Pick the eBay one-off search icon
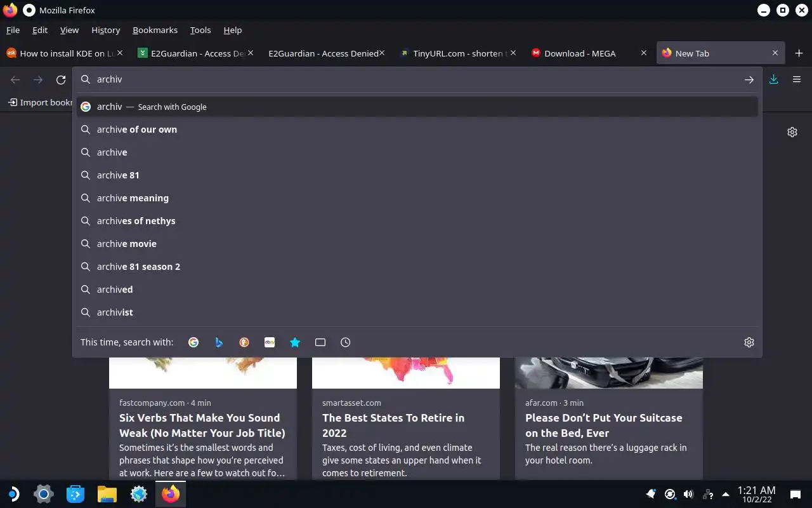Viewport: 812px width, 508px height. coord(270,342)
